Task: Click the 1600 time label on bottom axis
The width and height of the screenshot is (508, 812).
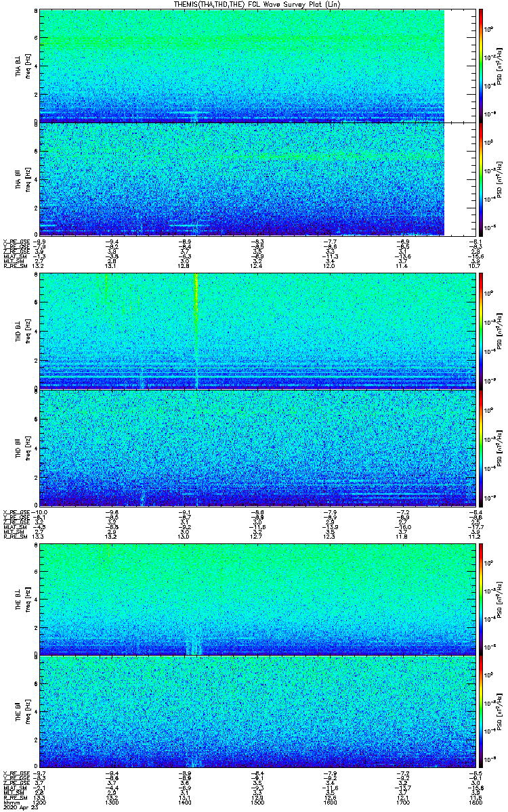Action: tap(330, 803)
